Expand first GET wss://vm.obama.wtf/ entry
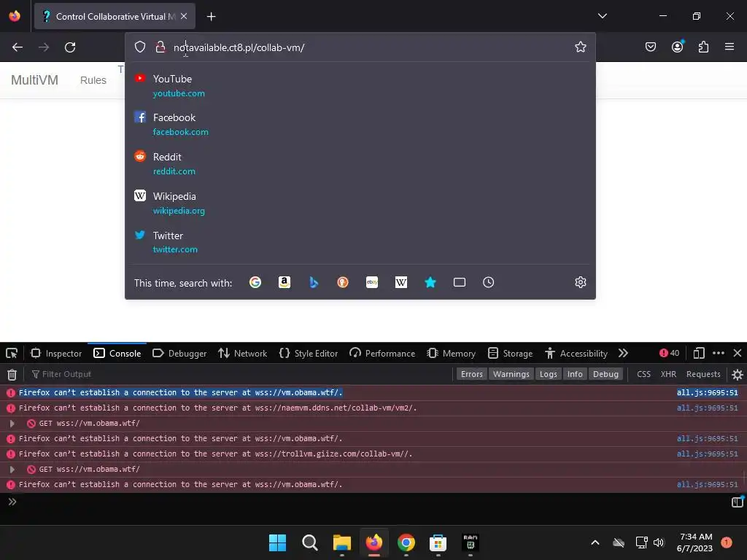 pos(12,424)
